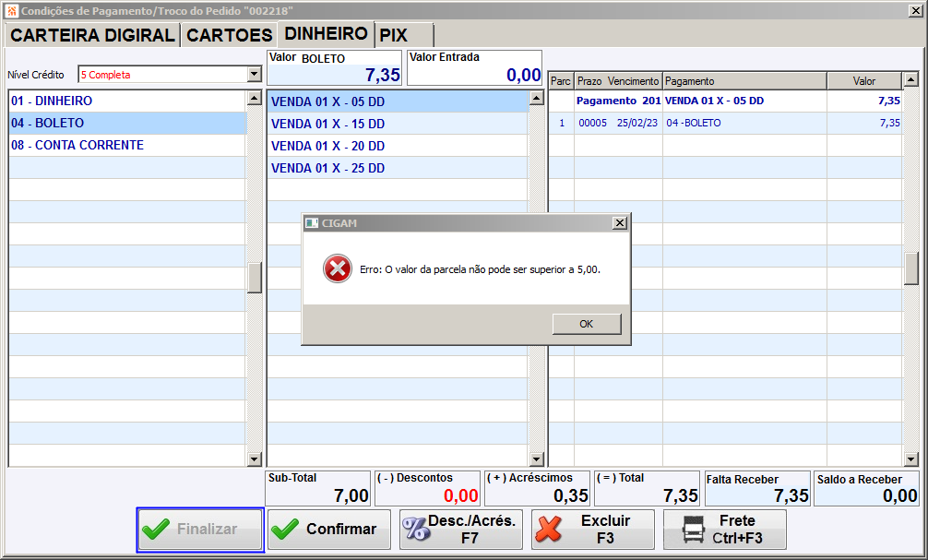Open the PIX tab
This screenshot has height=560, width=928.
click(x=404, y=35)
